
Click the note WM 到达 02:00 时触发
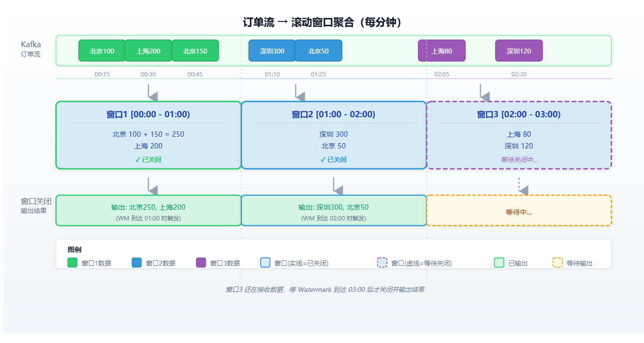(333, 218)
